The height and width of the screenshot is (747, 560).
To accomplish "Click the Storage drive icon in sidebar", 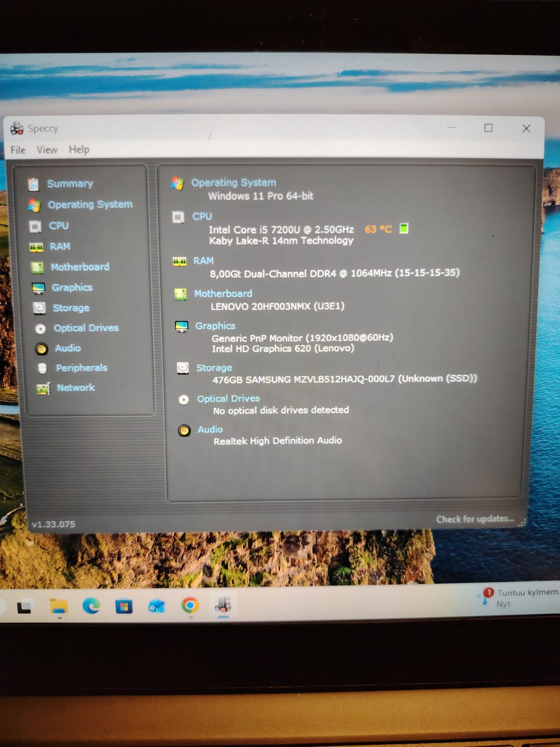I will (x=39, y=308).
